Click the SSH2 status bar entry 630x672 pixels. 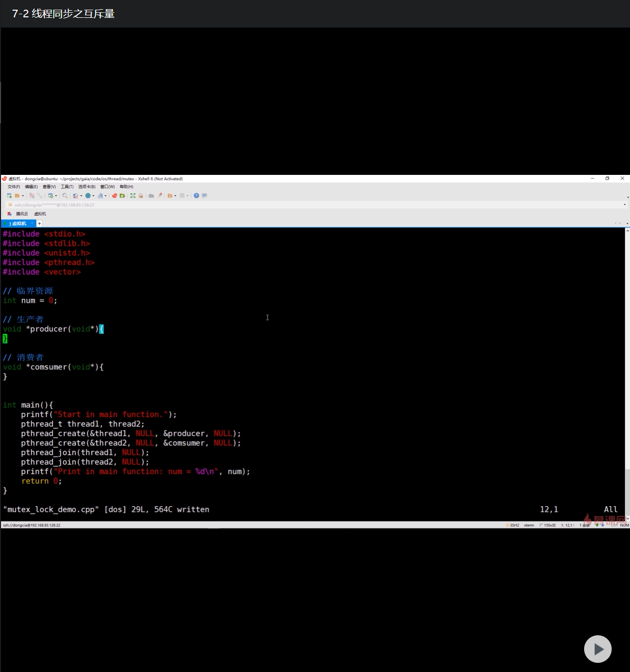(x=513, y=525)
